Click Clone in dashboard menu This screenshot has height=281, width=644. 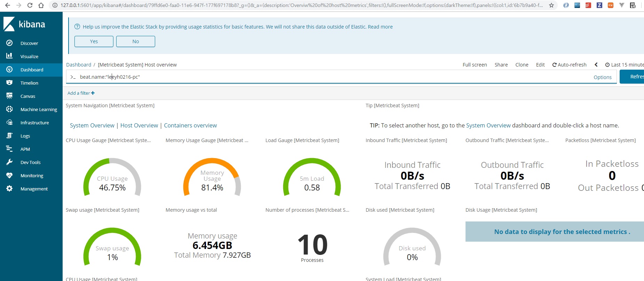(522, 65)
